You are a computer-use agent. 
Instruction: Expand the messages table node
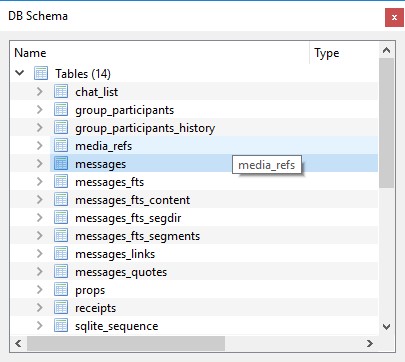tap(40, 163)
